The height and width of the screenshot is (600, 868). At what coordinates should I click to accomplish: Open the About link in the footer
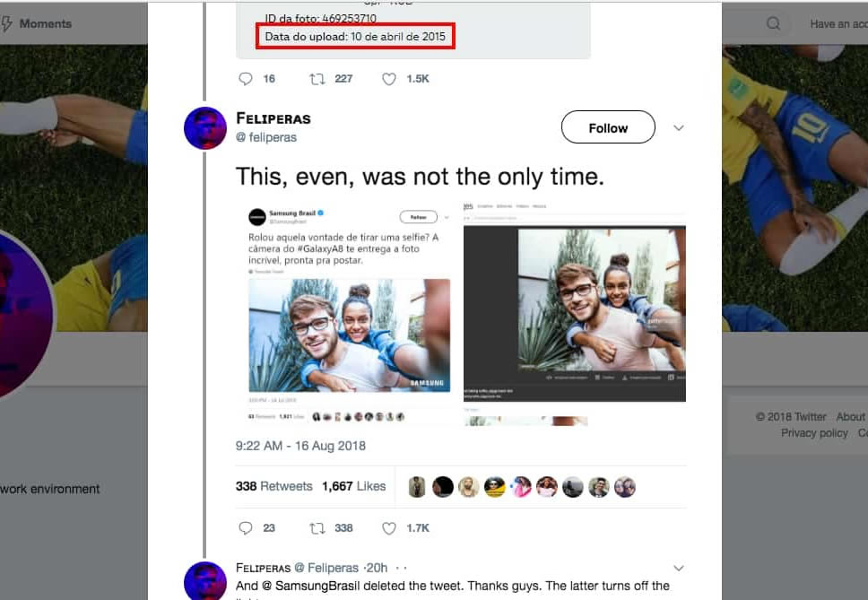point(850,416)
